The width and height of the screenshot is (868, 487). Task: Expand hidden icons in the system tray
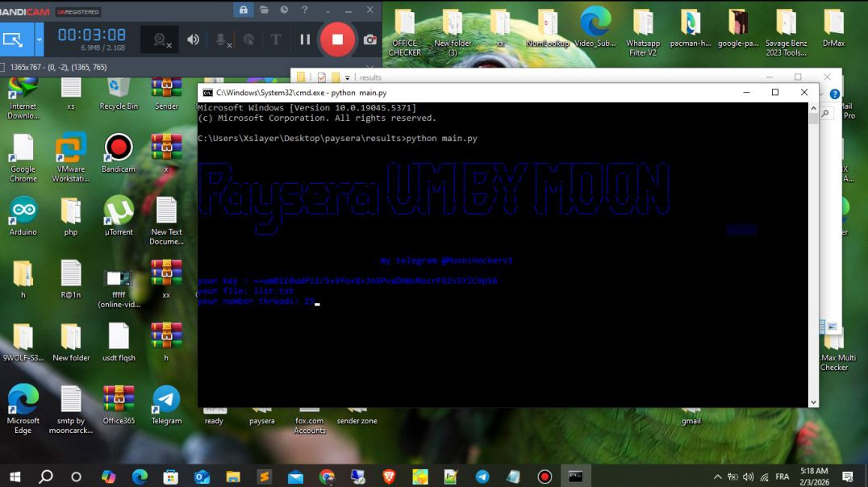click(x=717, y=476)
